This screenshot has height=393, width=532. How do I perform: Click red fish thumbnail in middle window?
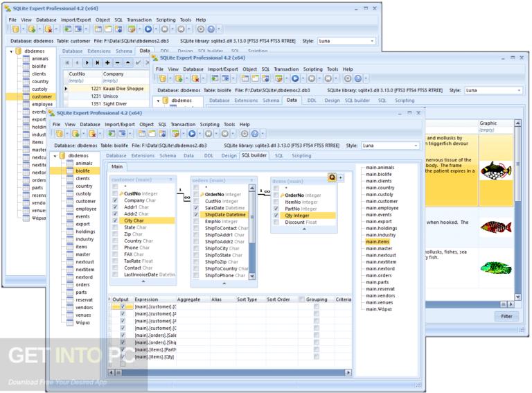point(496,227)
